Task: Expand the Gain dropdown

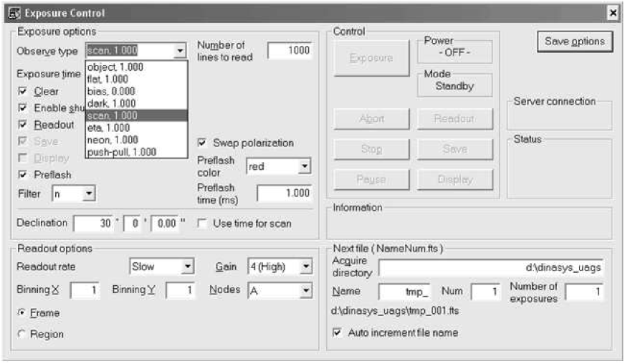Action: point(306,267)
